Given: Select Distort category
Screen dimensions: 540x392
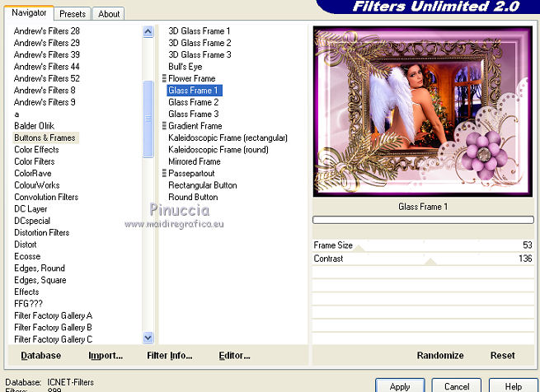Looking at the screenshot, I should [x=25, y=245].
